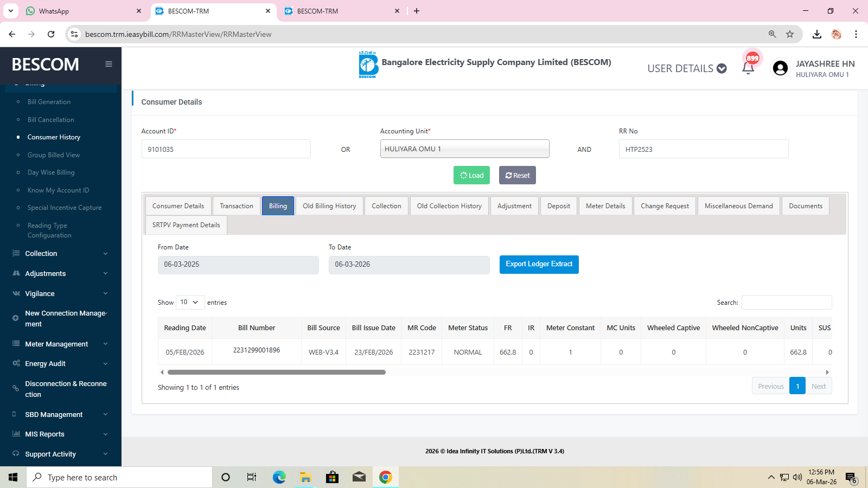Expand the USER DETAILS dropdown

pyautogui.click(x=687, y=68)
